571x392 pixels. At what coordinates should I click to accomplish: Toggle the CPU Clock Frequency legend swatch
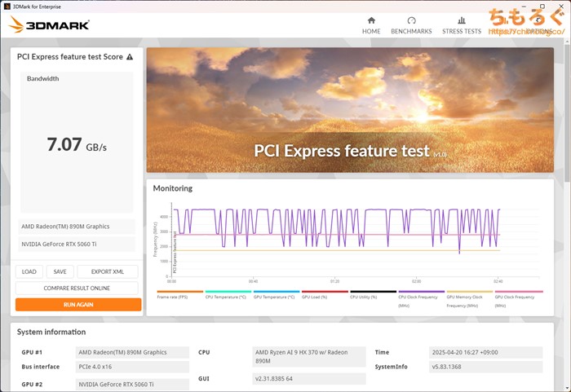point(422,292)
